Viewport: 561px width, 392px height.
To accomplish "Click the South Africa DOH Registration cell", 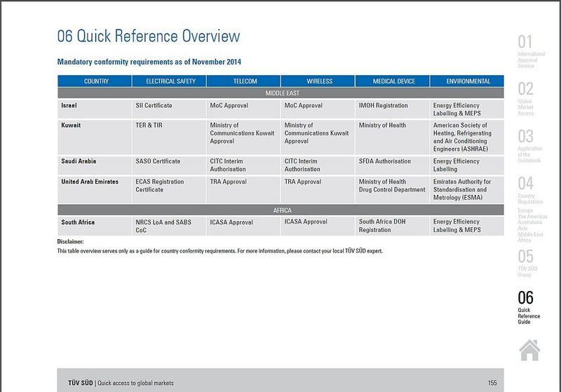I will click(x=393, y=226).
